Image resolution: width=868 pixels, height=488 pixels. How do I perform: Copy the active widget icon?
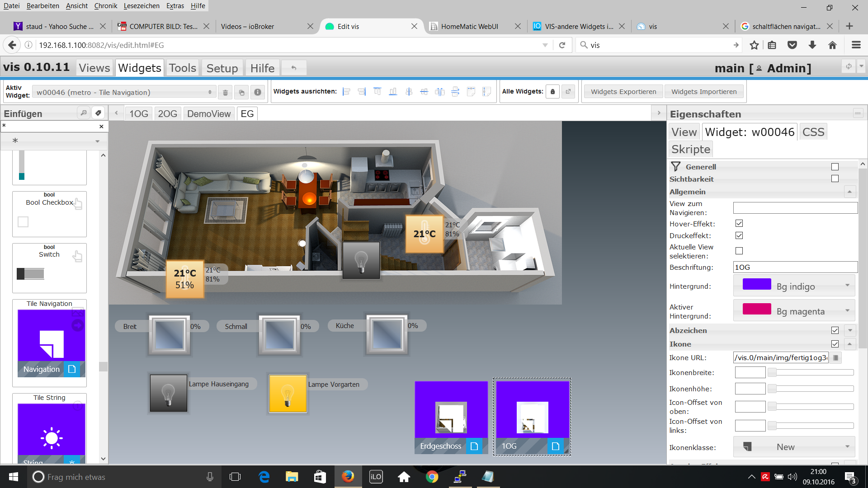241,93
